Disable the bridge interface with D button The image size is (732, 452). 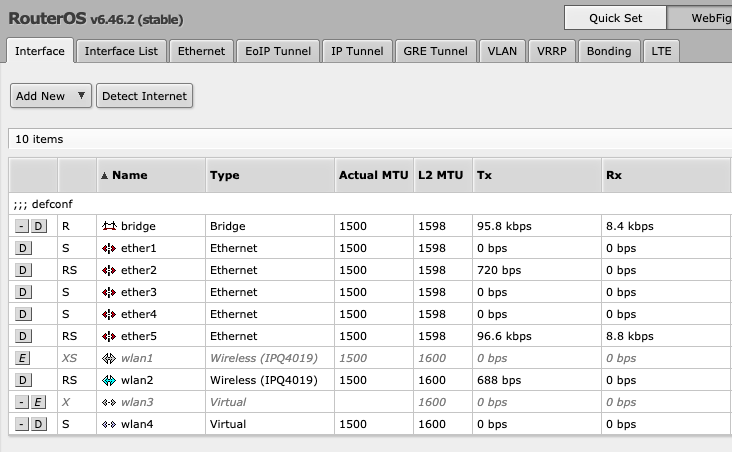coord(39,226)
